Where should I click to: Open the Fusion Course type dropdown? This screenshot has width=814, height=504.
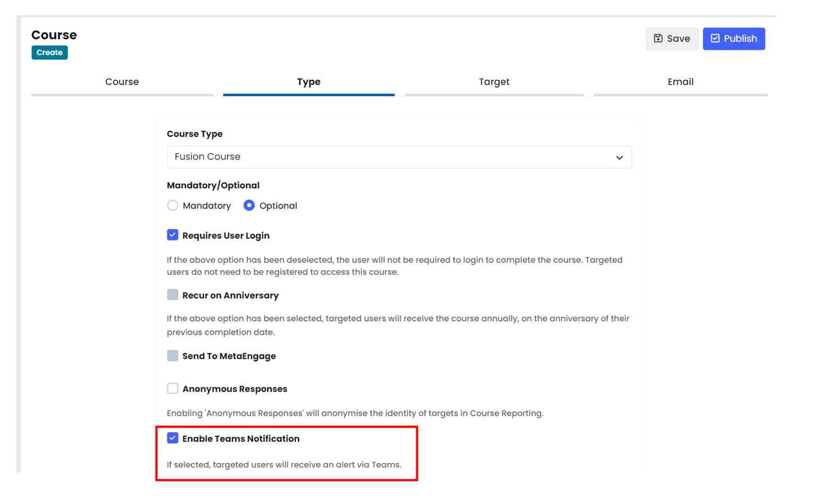click(399, 157)
